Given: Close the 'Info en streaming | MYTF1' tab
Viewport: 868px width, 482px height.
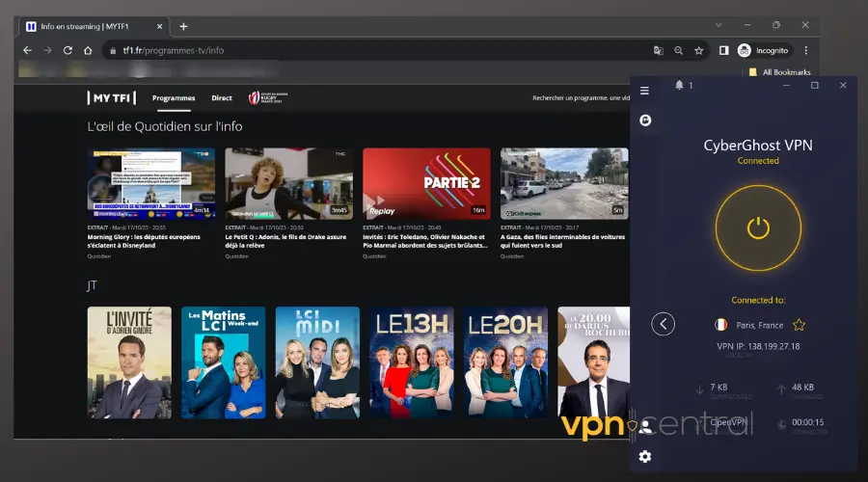Looking at the screenshot, I should 159,26.
